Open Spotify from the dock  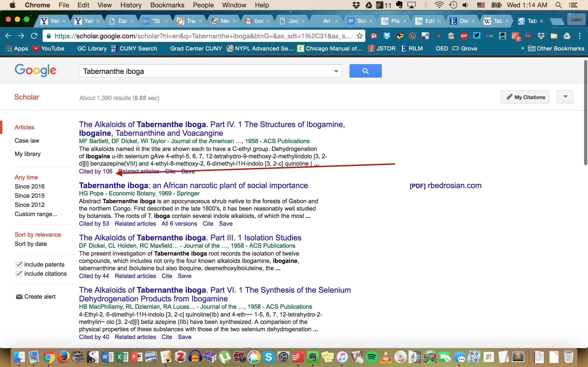[371, 357]
